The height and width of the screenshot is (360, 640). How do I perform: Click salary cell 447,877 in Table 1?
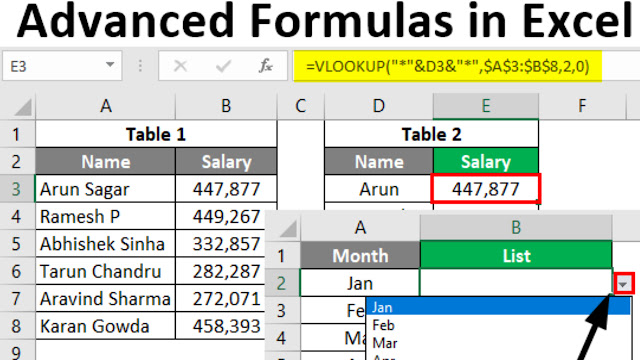tap(226, 189)
